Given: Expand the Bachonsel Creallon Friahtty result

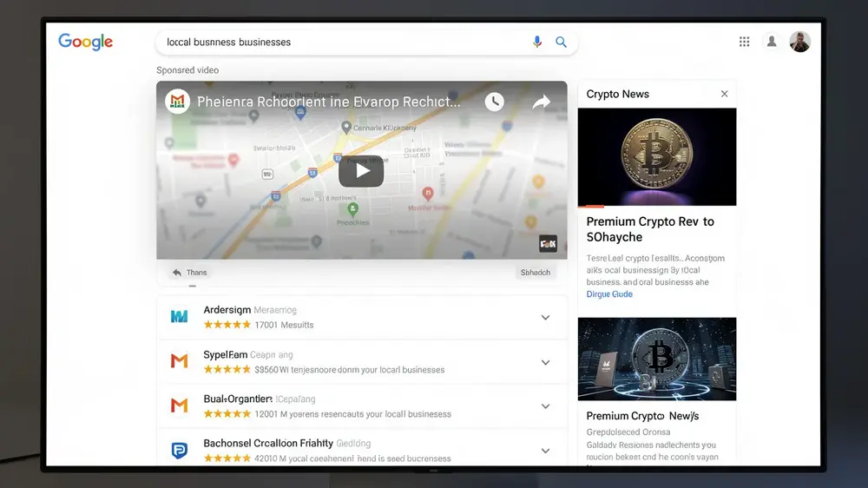Looking at the screenshot, I should point(545,451).
